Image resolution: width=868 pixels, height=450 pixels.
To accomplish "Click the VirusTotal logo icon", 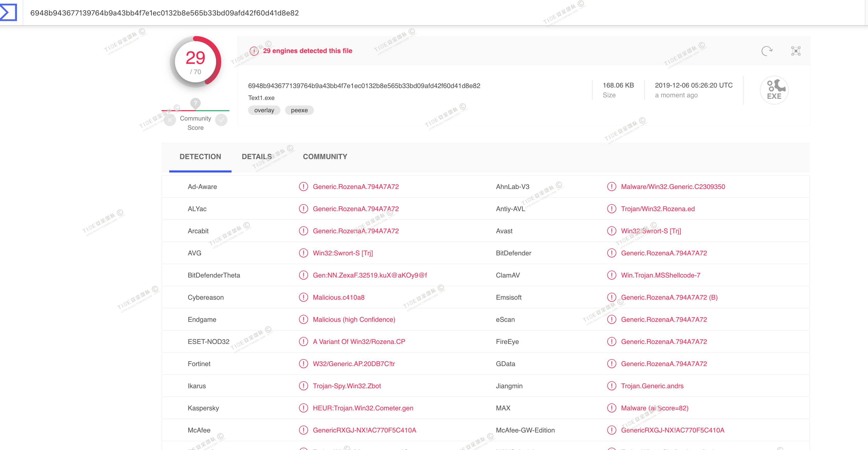I will (8, 12).
